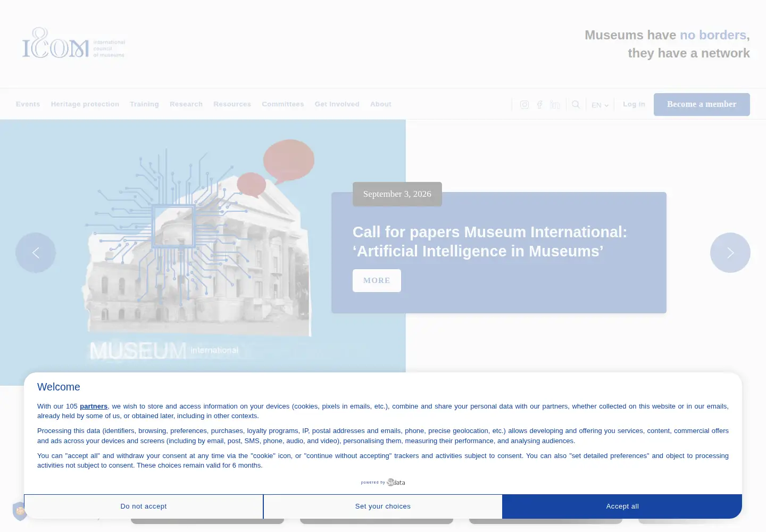This screenshot has height=532, width=766.
Task: Open the Events menu
Action: tap(28, 104)
